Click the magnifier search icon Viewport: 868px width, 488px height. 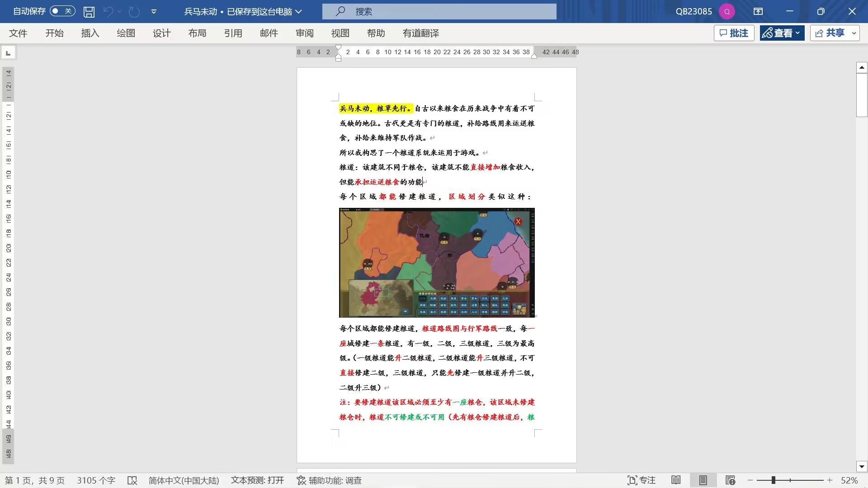[341, 11]
